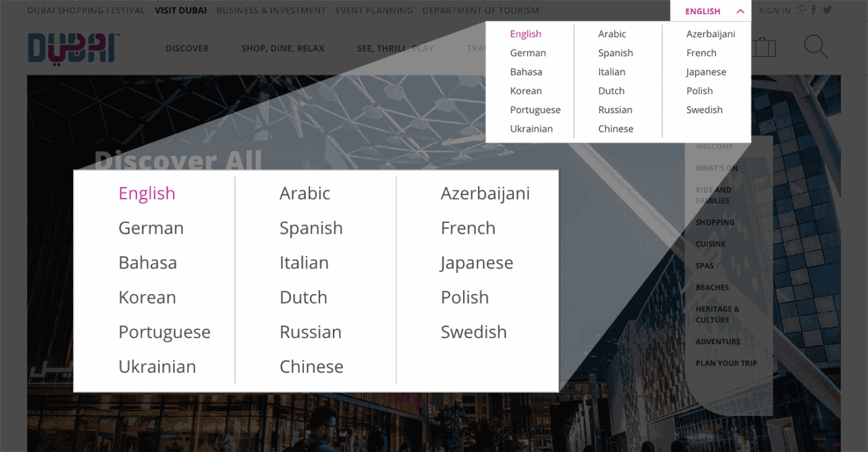Select Italian in the header language dropdown
This screenshot has width=868, height=452.
coord(612,72)
